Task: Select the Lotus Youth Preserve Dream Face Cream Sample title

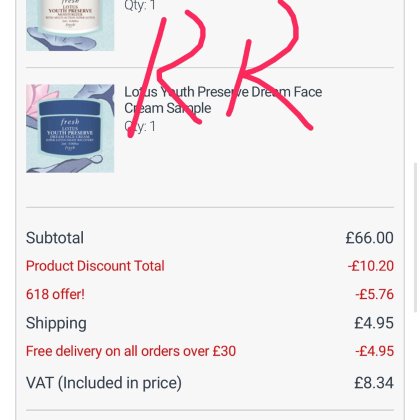Action: [223, 100]
